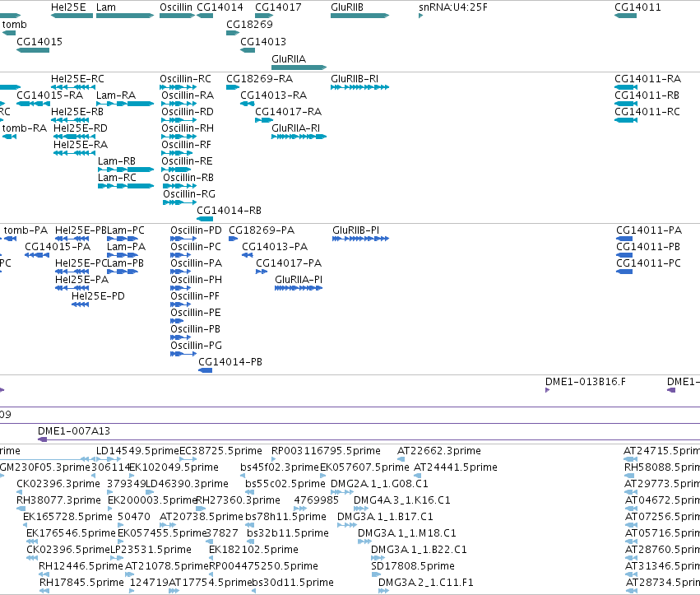
Task: Open transcript CG18269-RA
Action: [259, 79]
